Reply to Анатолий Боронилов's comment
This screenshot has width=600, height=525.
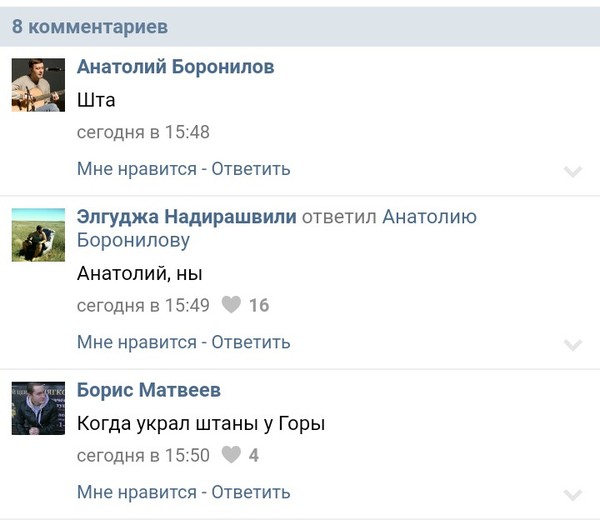tap(251, 169)
